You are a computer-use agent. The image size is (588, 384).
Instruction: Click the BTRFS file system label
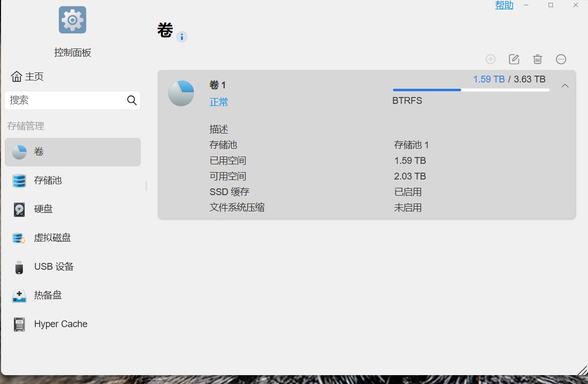[407, 101]
